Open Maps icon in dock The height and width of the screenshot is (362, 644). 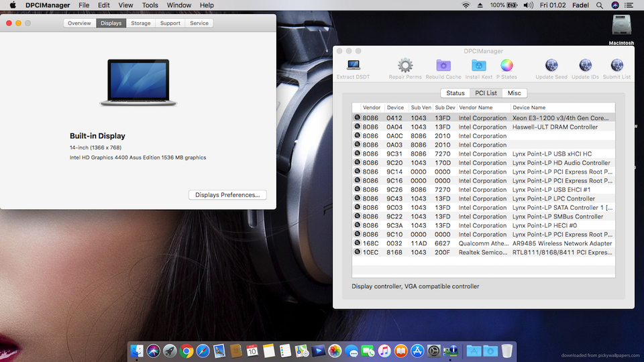pos(301,351)
